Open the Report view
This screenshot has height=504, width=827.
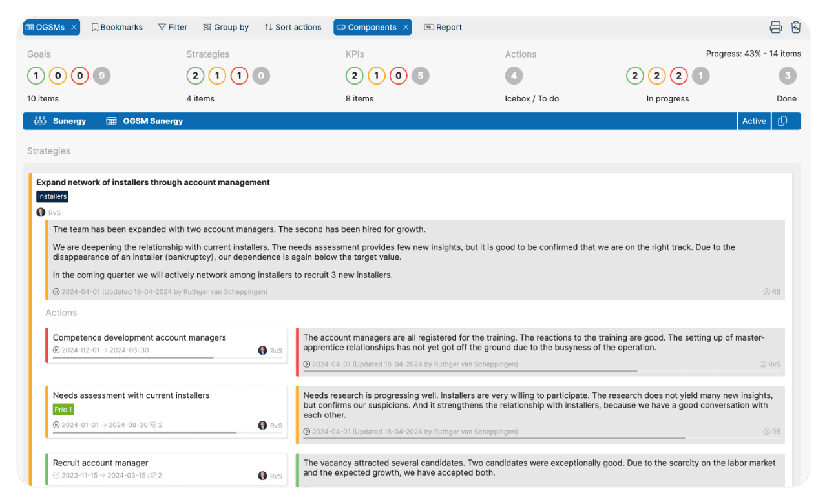pos(443,27)
